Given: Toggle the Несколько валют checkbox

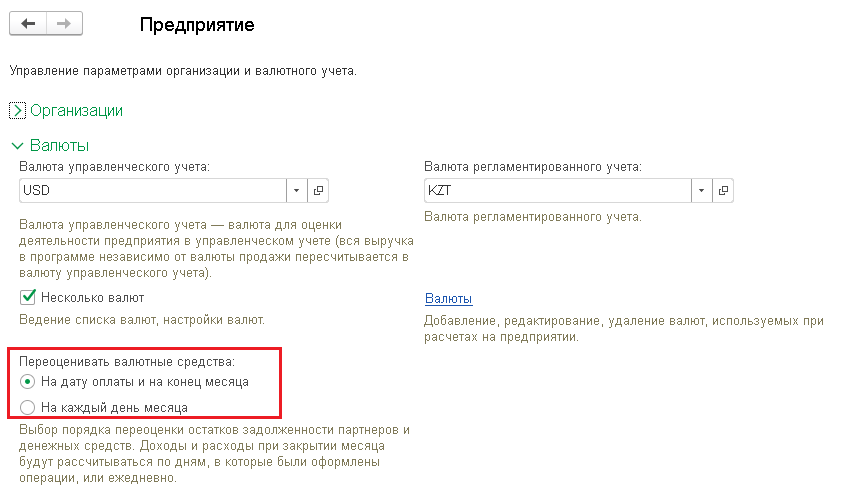Looking at the screenshot, I should [28, 297].
